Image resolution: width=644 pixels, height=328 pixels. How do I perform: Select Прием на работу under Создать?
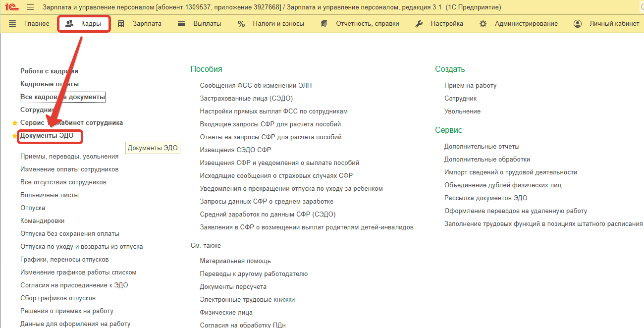pos(470,86)
